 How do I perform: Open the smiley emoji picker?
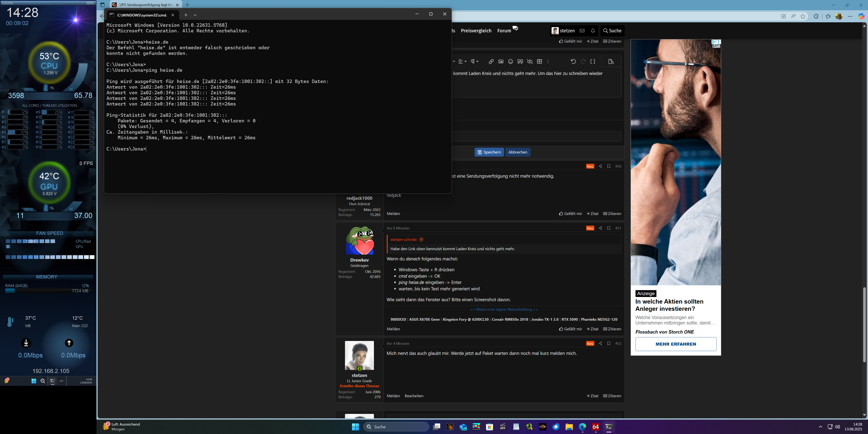pos(510,62)
